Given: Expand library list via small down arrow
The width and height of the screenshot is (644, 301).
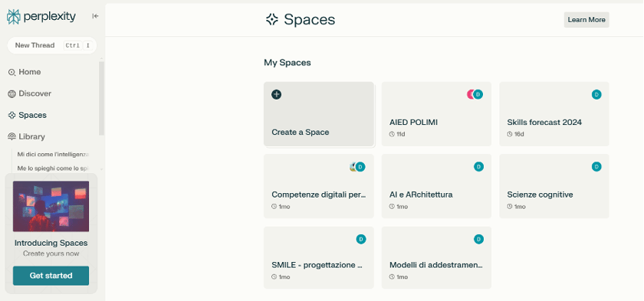Looking at the screenshot, I should pos(101,169).
